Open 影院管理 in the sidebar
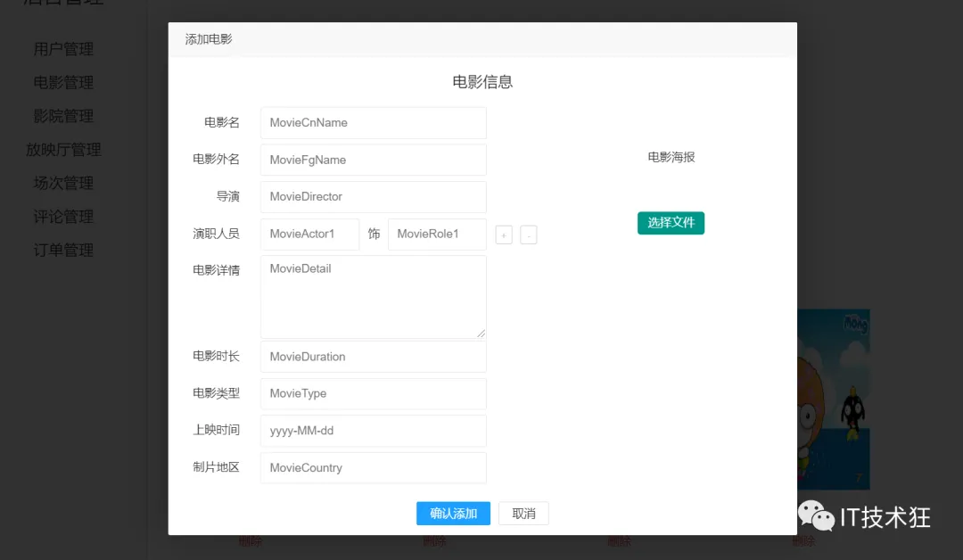The height and width of the screenshot is (560, 963). pos(63,116)
